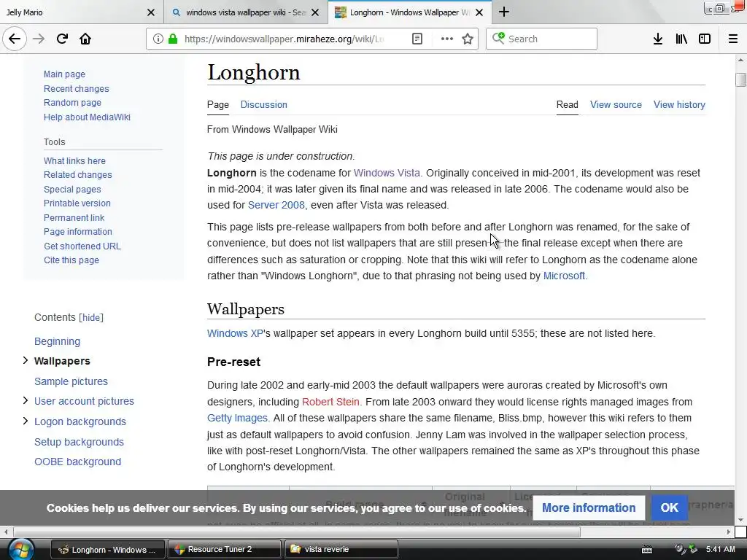Open Related changes link

tap(77, 175)
